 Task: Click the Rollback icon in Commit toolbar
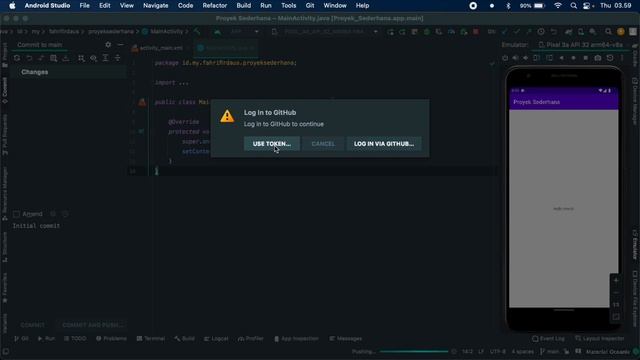pos(29,58)
